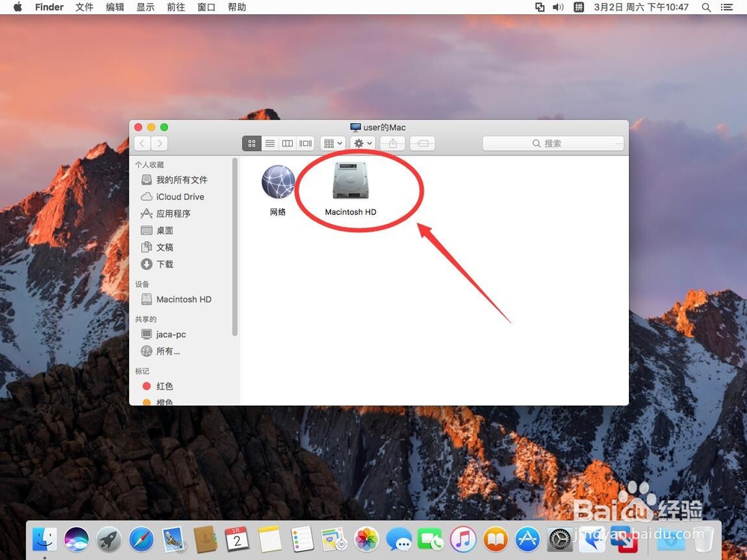Open Finder from the Dock

45,540
